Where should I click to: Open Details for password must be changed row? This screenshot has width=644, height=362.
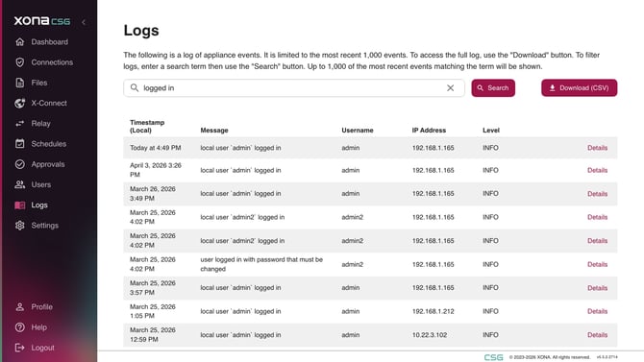point(597,264)
